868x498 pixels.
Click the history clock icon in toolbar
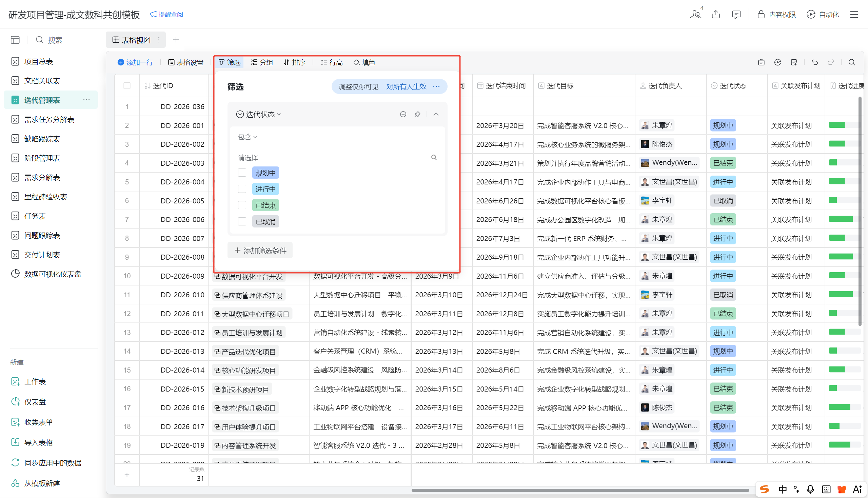tap(777, 62)
